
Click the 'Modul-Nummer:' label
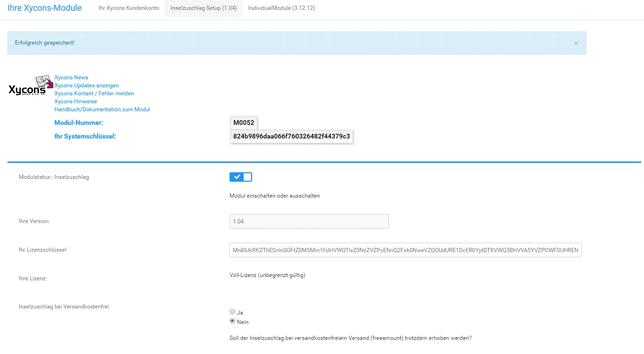[x=79, y=123]
